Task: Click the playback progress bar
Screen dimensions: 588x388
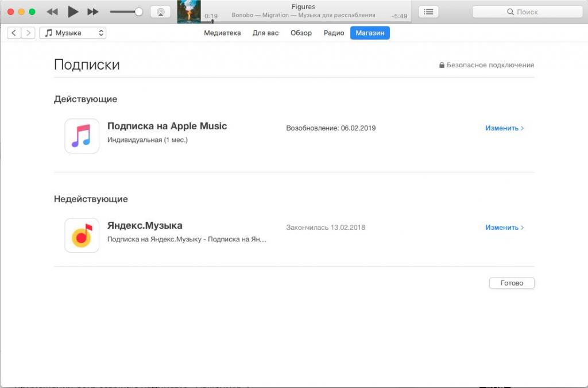Action: (x=307, y=22)
